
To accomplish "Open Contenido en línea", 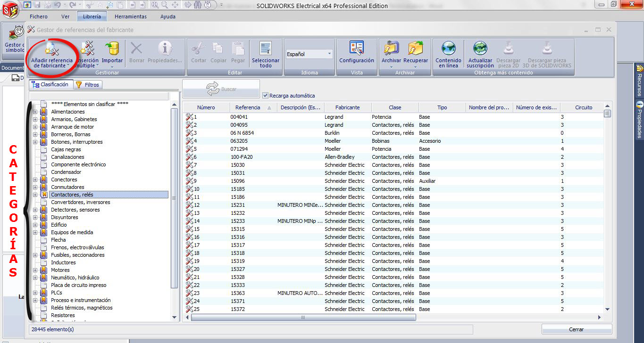I will click(x=448, y=49).
